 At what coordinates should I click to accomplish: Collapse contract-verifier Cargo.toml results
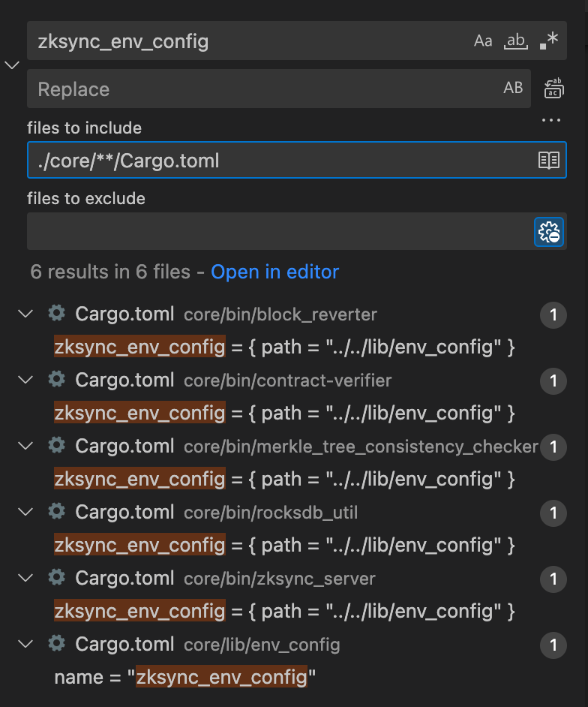(x=25, y=380)
